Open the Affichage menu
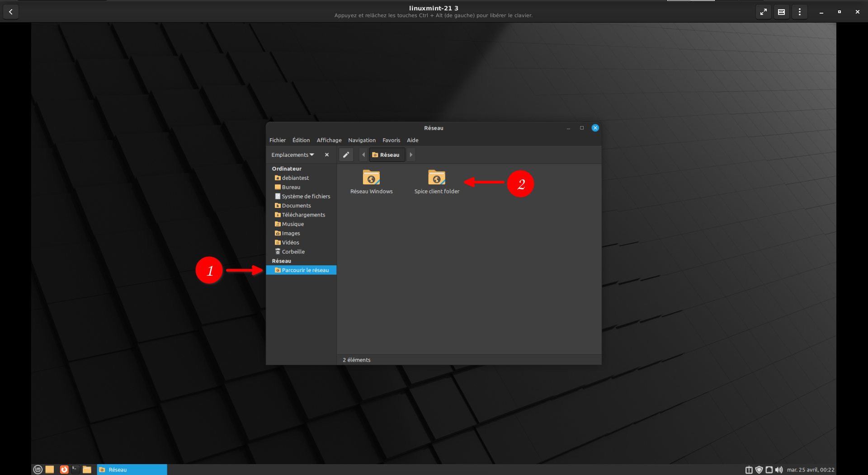868x475 pixels. click(x=329, y=140)
